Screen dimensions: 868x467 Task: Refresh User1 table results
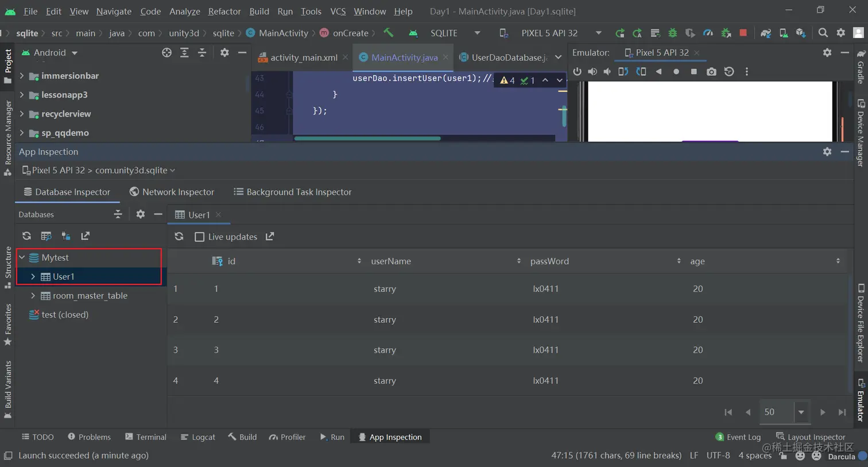point(179,237)
